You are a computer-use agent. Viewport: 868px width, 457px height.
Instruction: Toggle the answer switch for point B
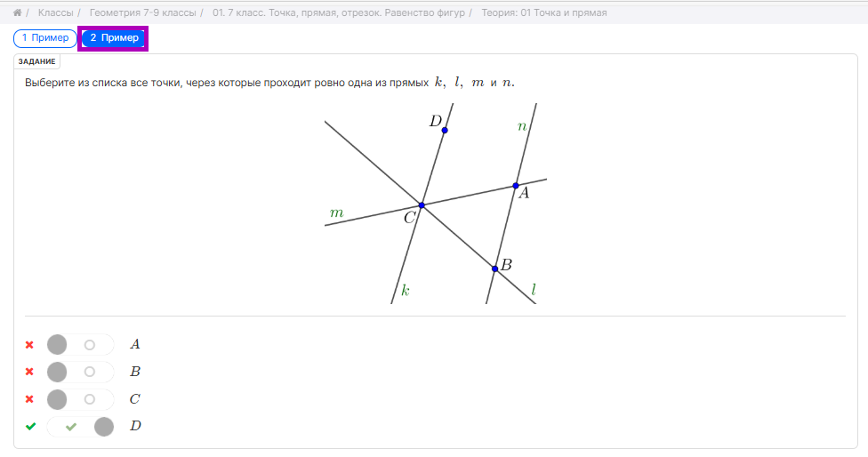pos(80,372)
